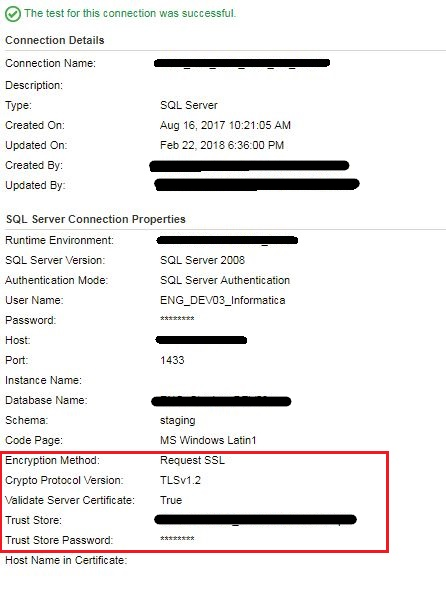Click the Host Name in Certificate label

(66, 560)
